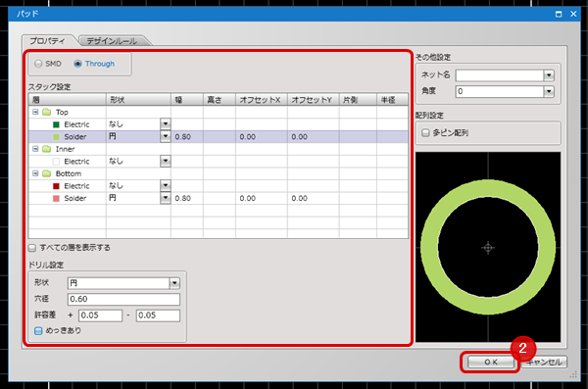Click Bottom Solder offset Y 0.00
Screen dimensions: 588x389
pos(300,199)
